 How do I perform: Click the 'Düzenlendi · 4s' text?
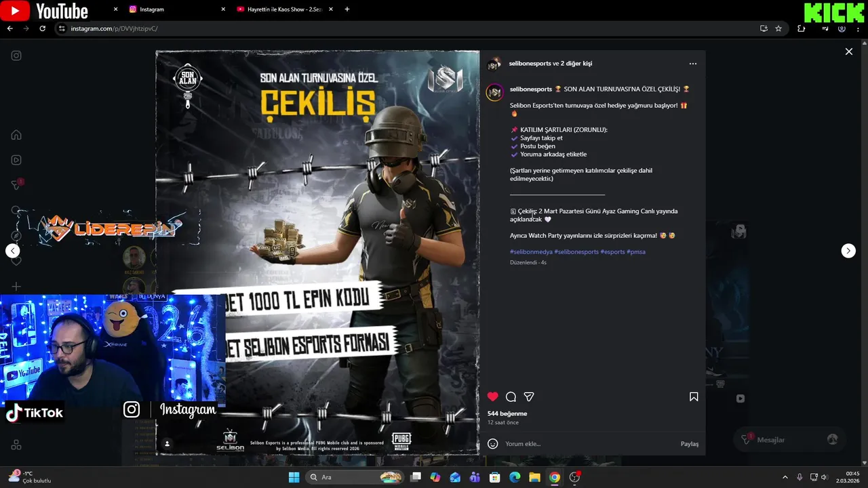(x=528, y=262)
